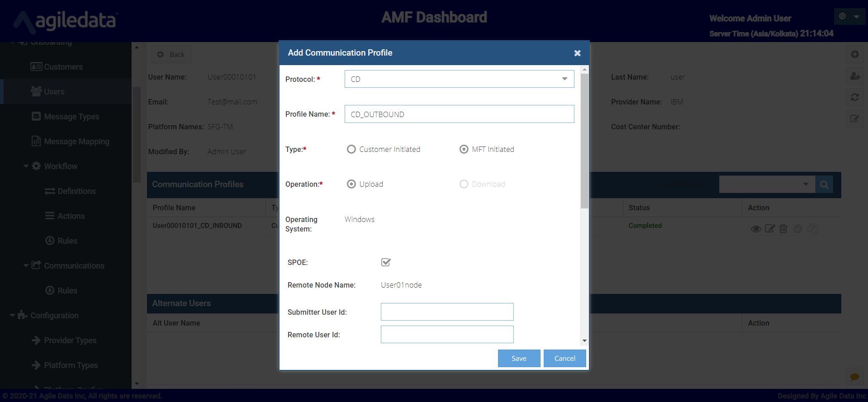Select MFT Initiated type option
The image size is (868, 402).
(464, 149)
